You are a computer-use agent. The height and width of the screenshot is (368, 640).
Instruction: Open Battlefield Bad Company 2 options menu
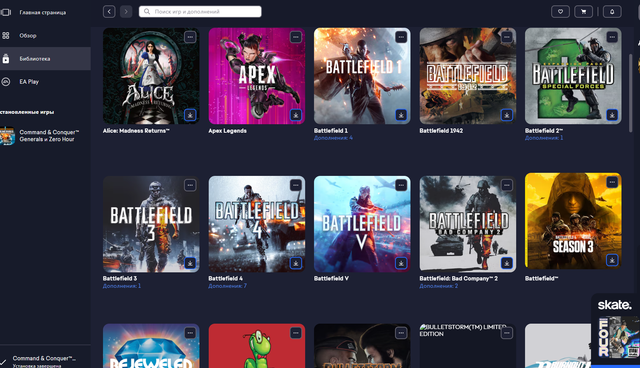click(x=507, y=185)
